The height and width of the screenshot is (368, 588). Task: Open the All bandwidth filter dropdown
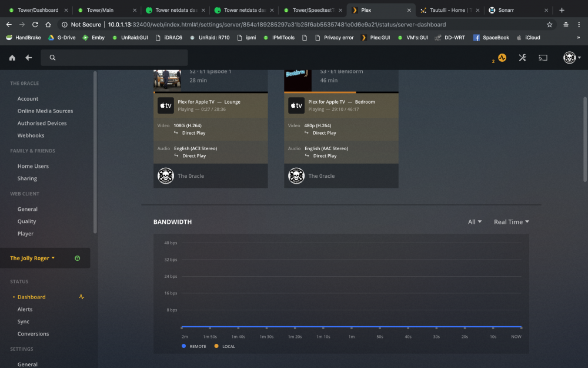click(475, 222)
